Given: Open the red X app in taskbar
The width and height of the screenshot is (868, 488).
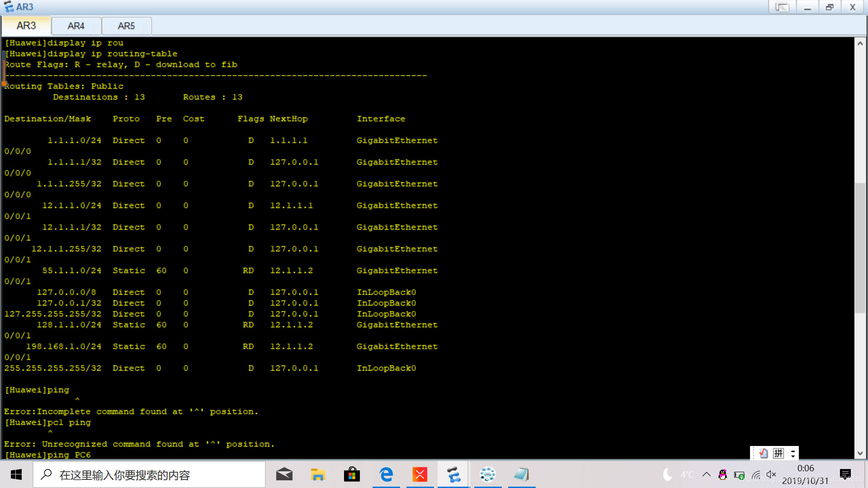Looking at the screenshot, I should coord(420,474).
